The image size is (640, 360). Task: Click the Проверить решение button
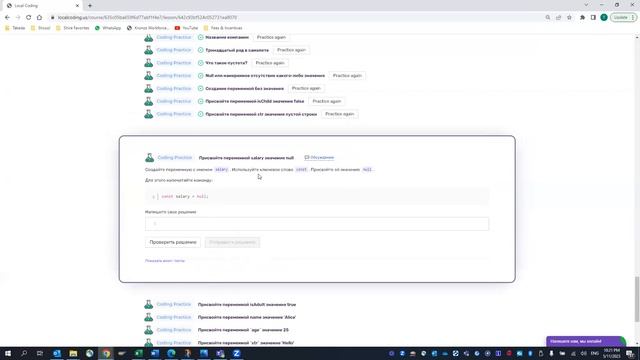point(173,242)
